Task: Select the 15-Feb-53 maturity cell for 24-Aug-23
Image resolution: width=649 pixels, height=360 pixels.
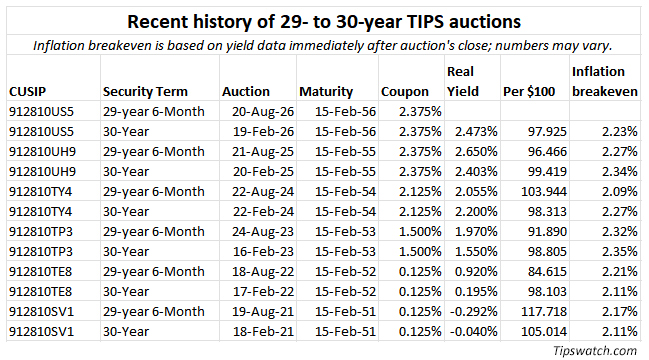Action: point(345,231)
